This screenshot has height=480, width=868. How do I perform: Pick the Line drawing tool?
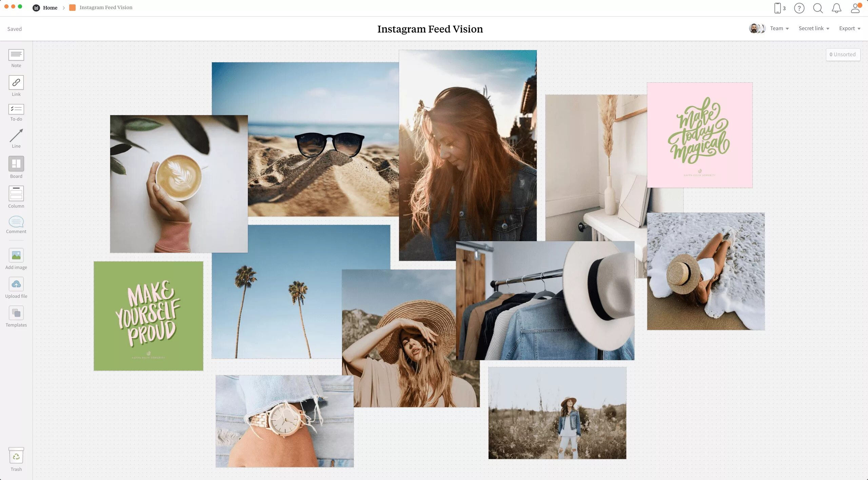[x=16, y=136]
